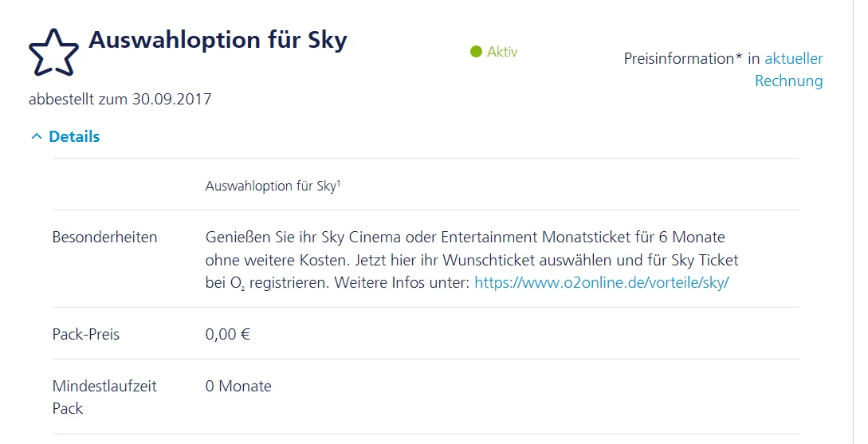Click the abbestellt zum 30.09.2017 notice

pos(120,100)
